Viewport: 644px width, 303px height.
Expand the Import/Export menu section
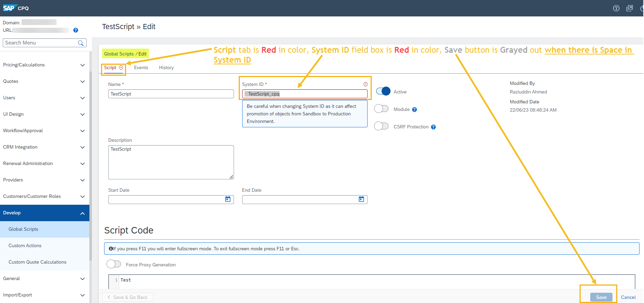(x=45, y=295)
